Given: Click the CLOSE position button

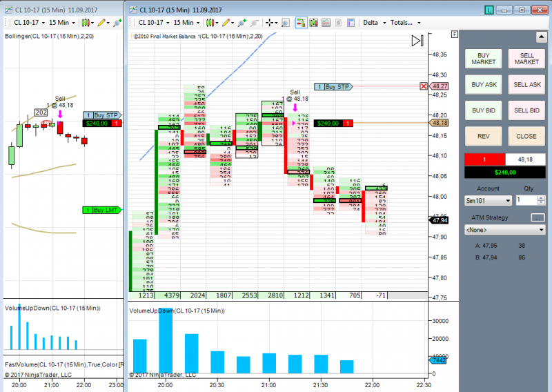Looking at the screenshot, I should 526,136.
